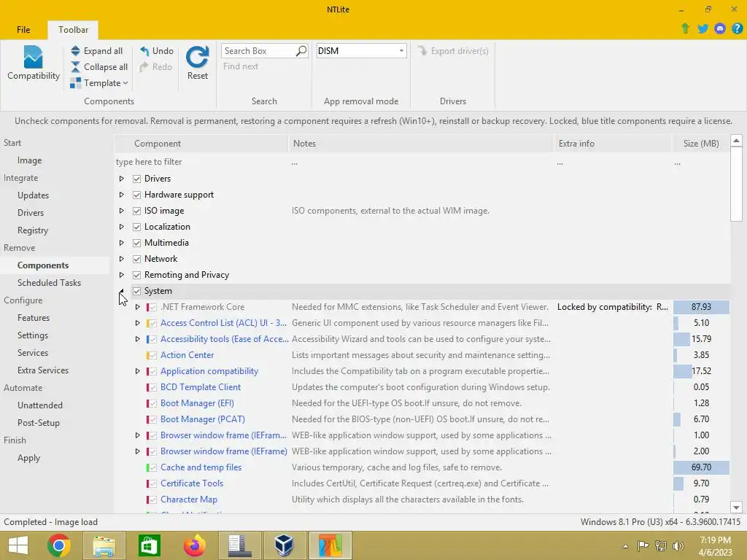Viewport: 747px width, 560px height.
Task: Uncheck the System checkbox
Action: pyautogui.click(x=136, y=291)
